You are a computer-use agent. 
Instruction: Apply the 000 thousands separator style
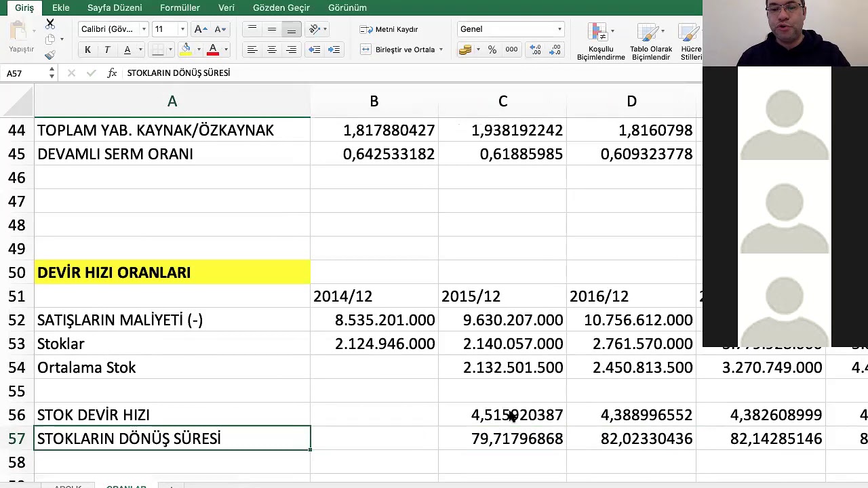(x=512, y=49)
